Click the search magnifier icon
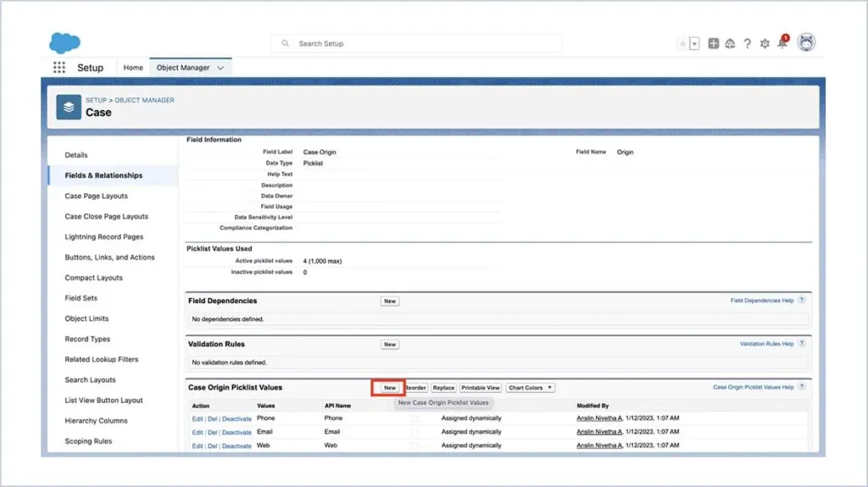Viewport: 868px width, 487px height. pos(285,43)
